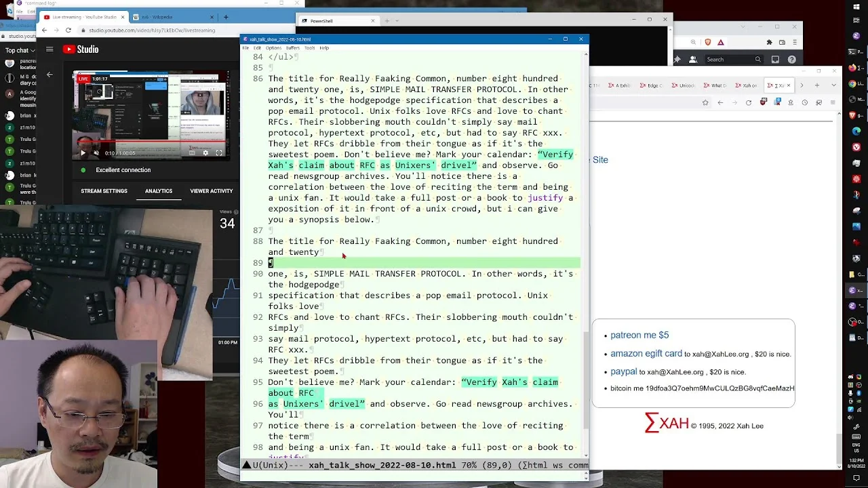Open Brave extensions puzzle icon
This screenshot has height=488, width=868.
tap(769, 42)
